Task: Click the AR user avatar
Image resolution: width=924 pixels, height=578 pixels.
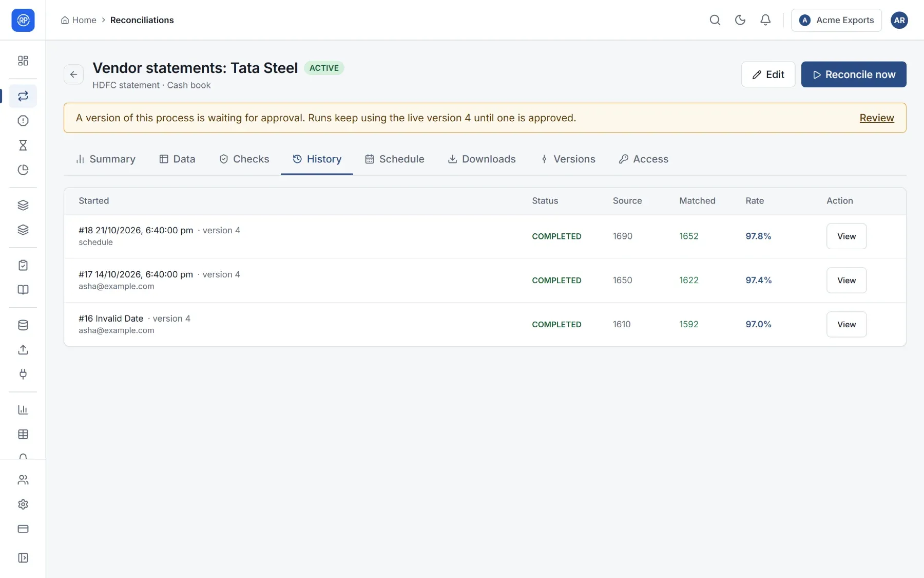Action: [899, 20]
